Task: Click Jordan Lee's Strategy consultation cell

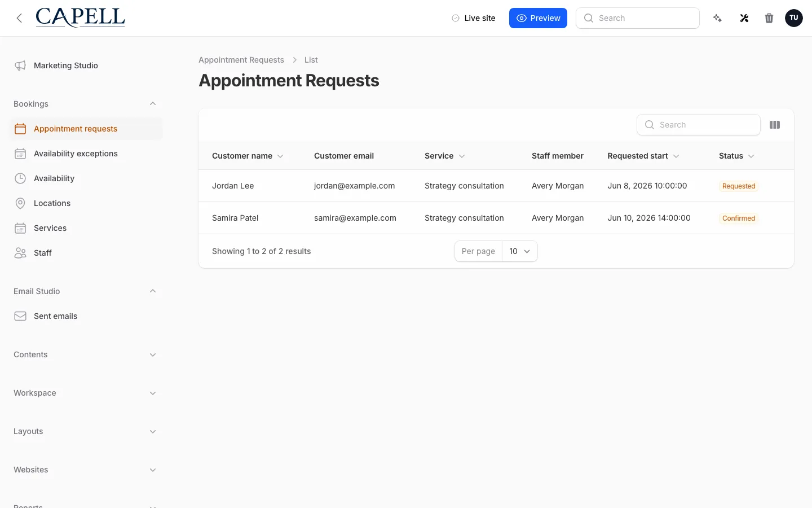Action: point(464,186)
